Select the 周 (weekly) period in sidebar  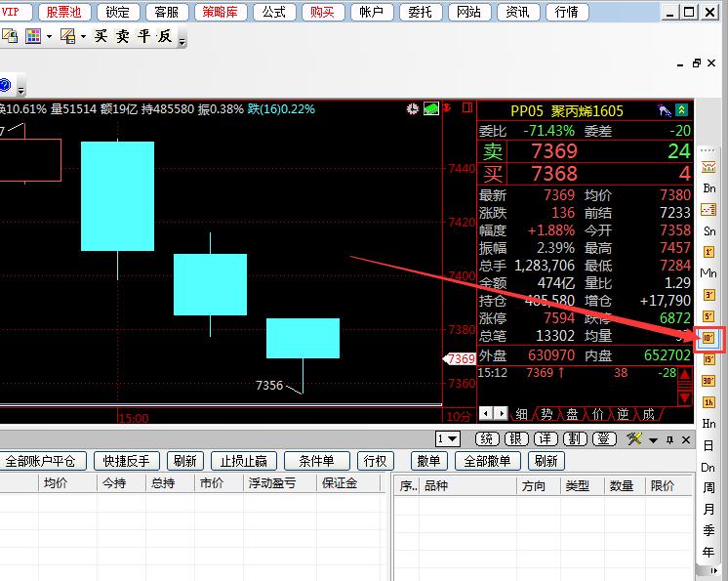pyautogui.click(x=709, y=488)
